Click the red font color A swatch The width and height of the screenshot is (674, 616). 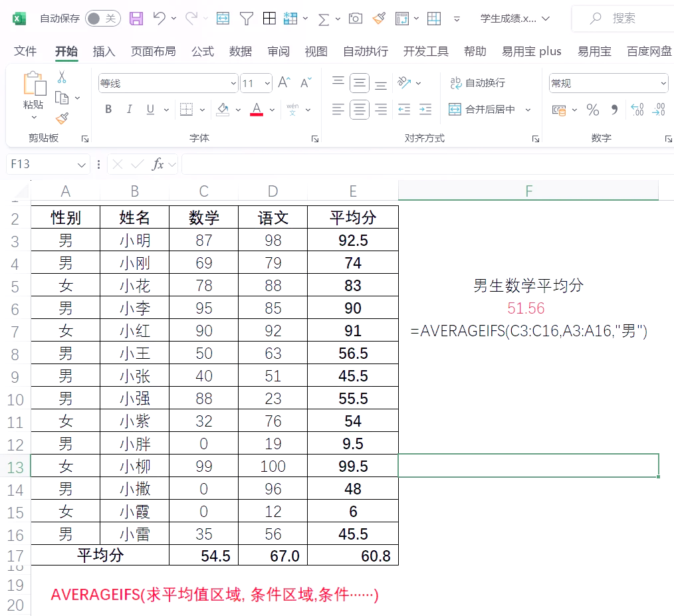click(257, 109)
